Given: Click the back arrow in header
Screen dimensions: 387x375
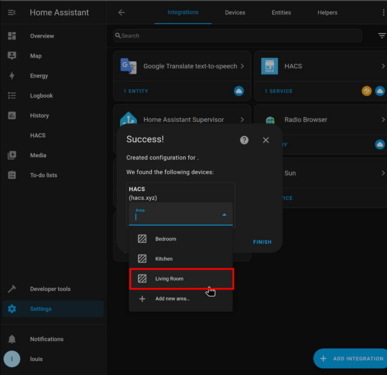Looking at the screenshot, I should pyautogui.click(x=122, y=13).
